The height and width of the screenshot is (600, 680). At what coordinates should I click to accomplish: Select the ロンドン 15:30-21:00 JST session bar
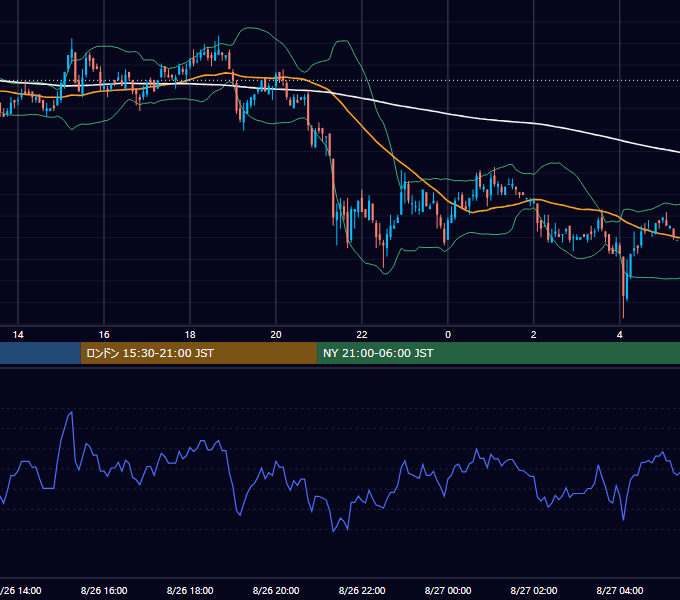point(199,353)
